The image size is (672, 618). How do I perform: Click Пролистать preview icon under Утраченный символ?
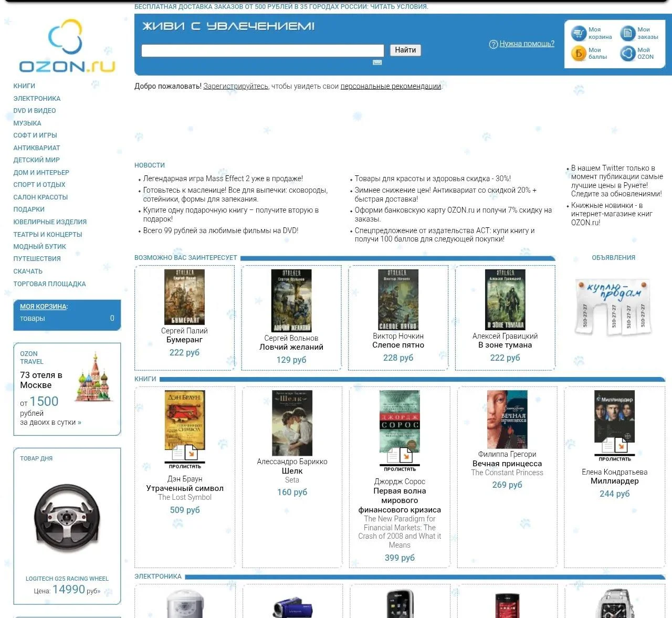[x=185, y=455]
